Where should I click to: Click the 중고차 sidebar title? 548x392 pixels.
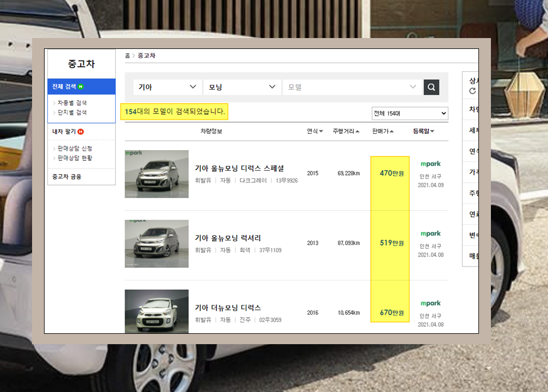point(82,64)
